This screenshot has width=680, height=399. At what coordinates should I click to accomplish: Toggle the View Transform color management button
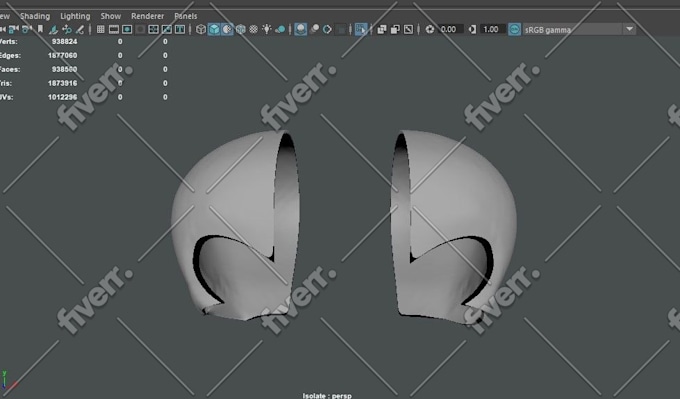(x=514, y=29)
